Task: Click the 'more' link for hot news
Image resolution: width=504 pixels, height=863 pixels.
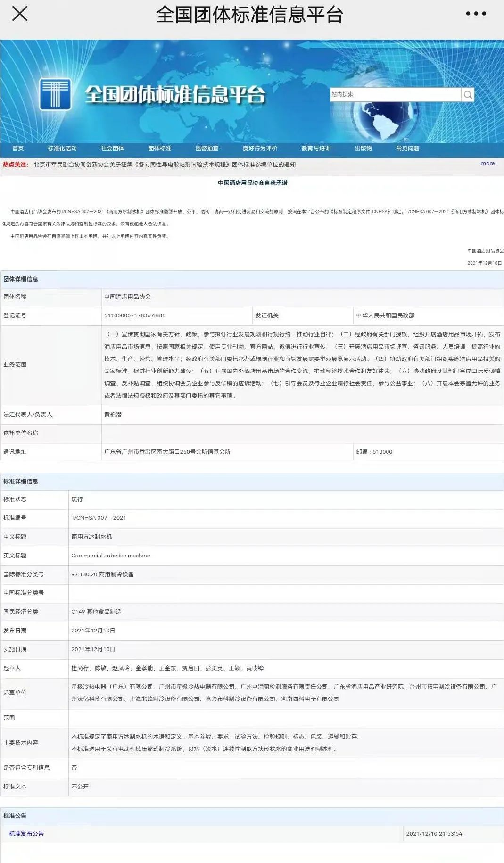Action: coord(487,163)
